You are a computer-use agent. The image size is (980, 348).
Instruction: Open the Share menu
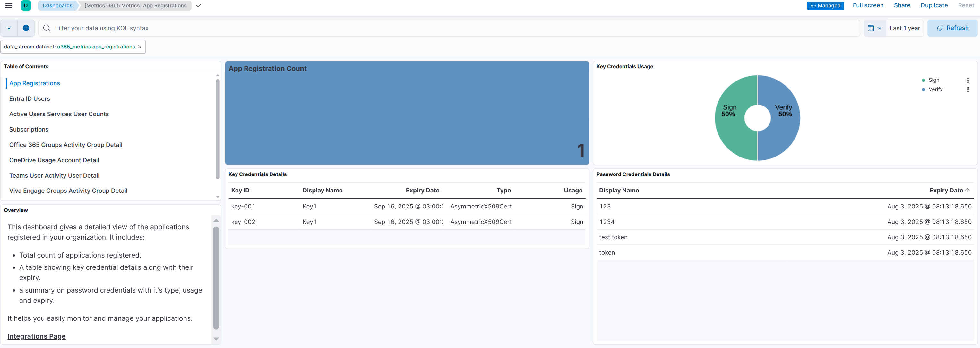902,5
